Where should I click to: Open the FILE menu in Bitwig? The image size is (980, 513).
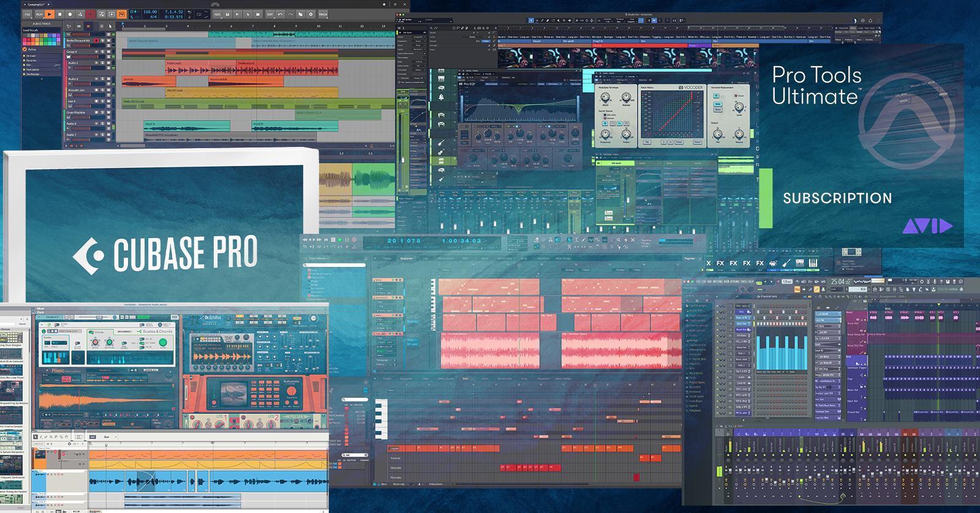pyautogui.click(x=27, y=14)
